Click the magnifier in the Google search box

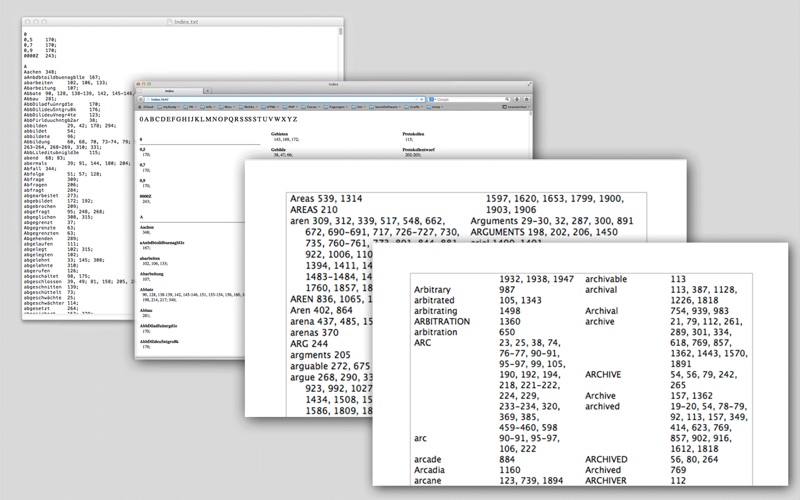507,99
